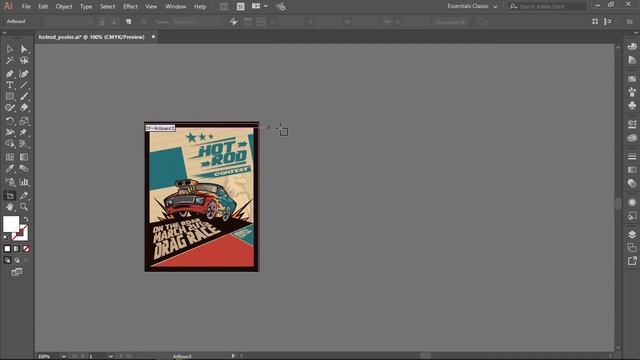The image size is (640, 360).
Task: Reset to default fill and stroke
Action: click(6, 237)
